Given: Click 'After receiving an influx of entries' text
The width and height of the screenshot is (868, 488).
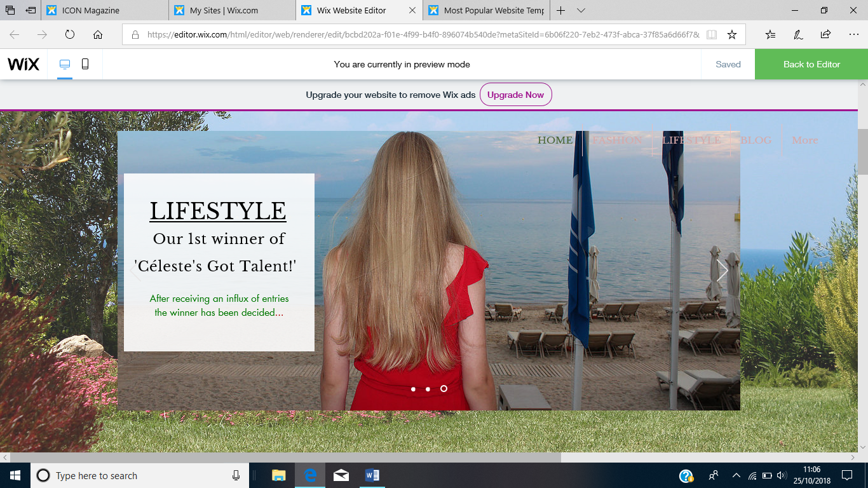Looking at the screenshot, I should coord(219,299).
